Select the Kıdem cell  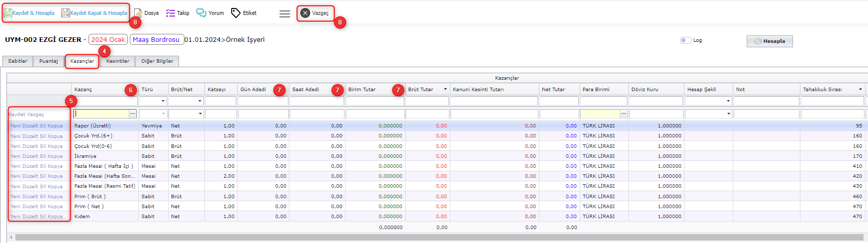tap(105, 217)
